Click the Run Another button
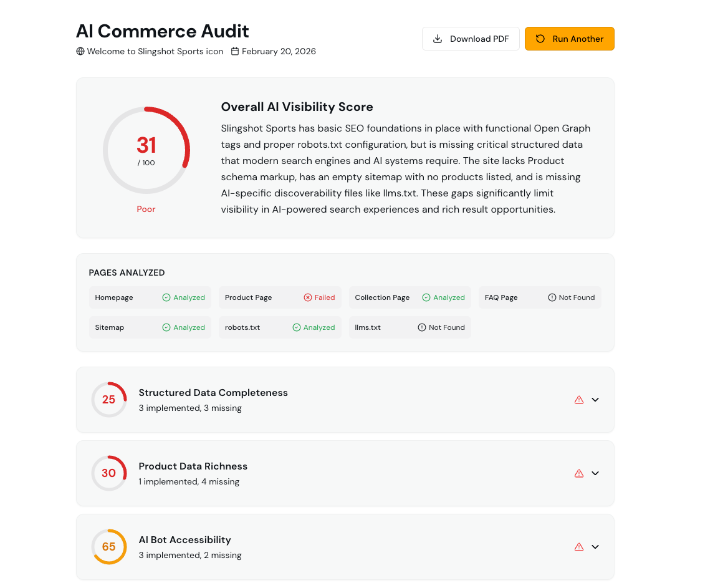 pyautogui.click(x=569, y=38)
